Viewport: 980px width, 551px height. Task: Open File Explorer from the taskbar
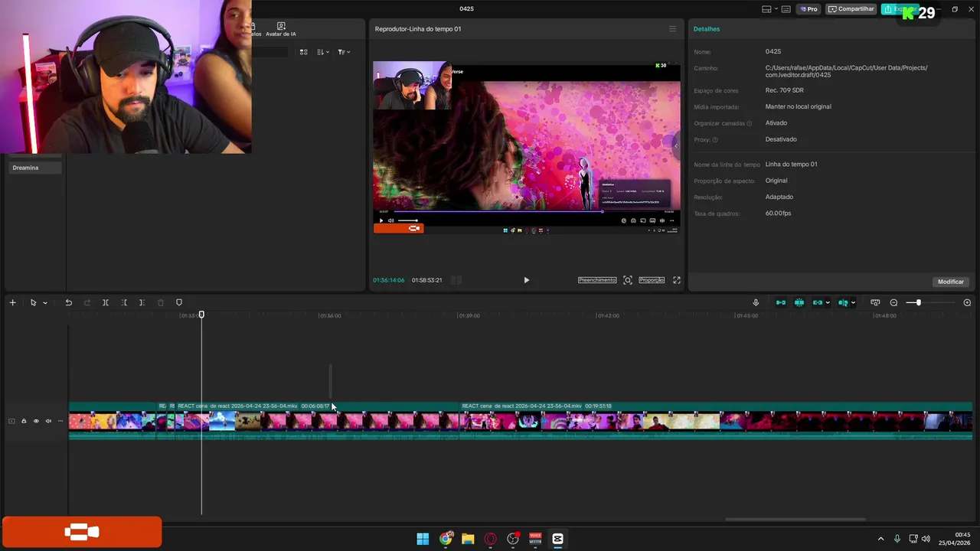(x=468, y=539)
